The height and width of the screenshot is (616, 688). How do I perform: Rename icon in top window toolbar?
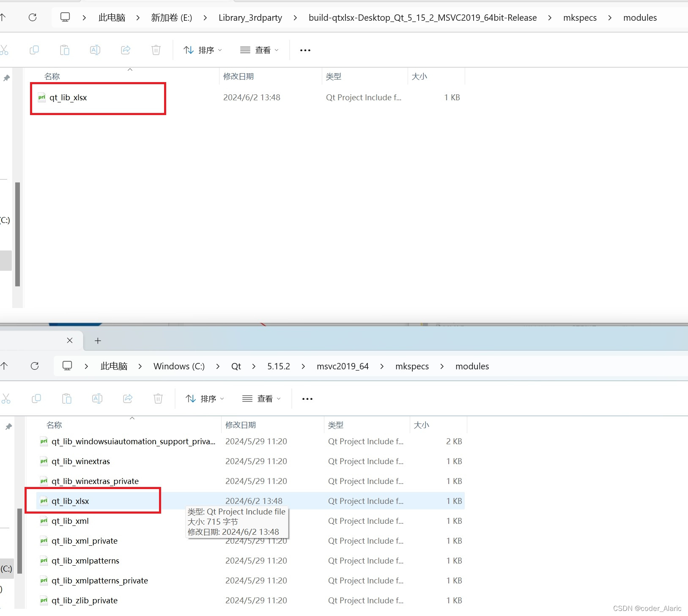[x=95, y=50]
